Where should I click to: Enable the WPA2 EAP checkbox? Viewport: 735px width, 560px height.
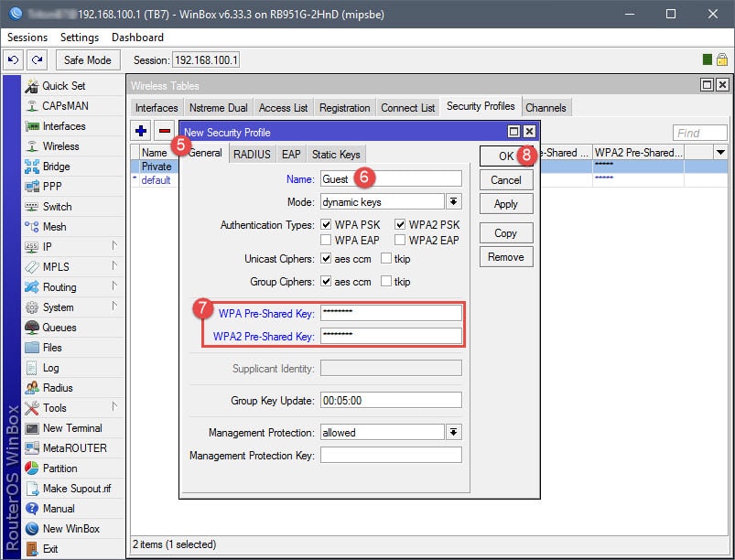click(400, 241)
